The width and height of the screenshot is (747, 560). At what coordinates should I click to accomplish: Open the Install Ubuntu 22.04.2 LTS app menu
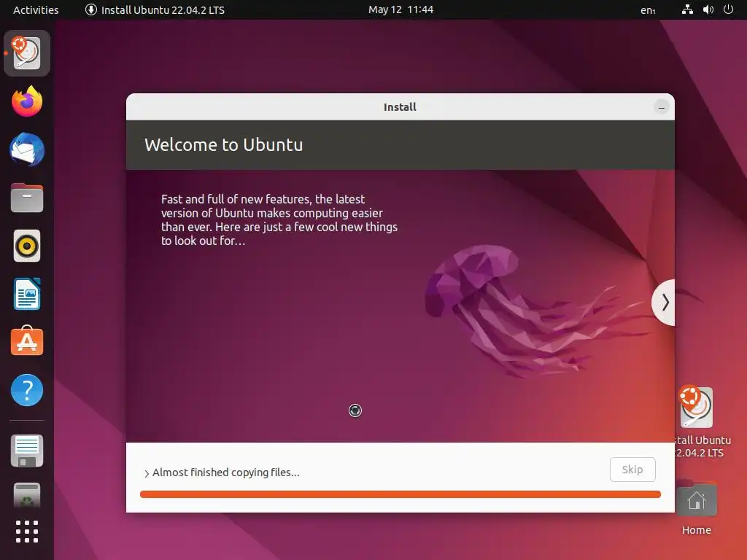155,10
